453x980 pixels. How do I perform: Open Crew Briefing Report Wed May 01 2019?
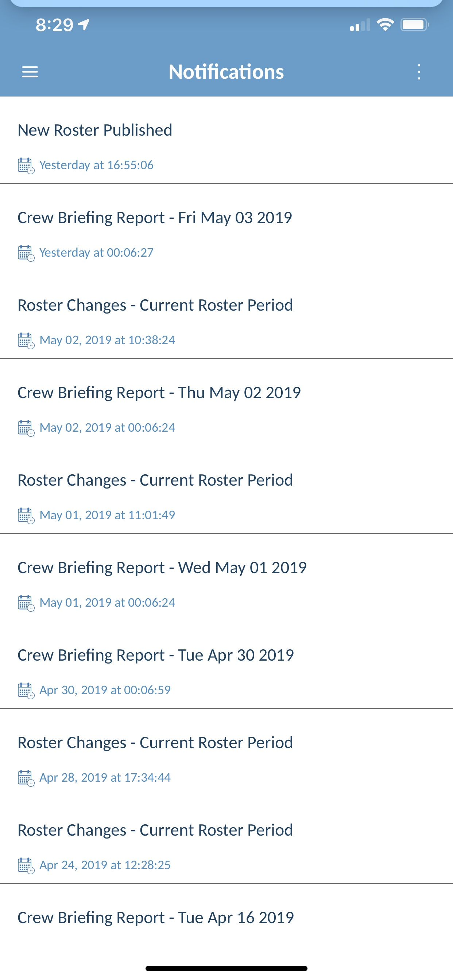click(x=226, y=577)
